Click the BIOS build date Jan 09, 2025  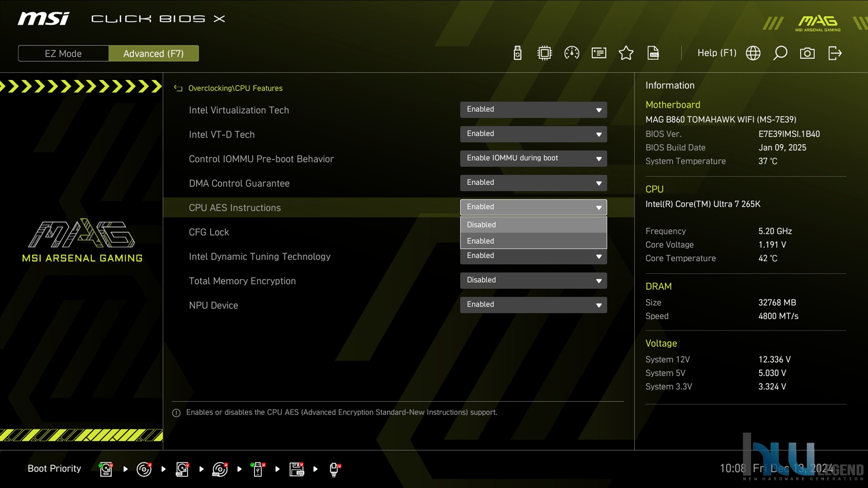[782, 148]
